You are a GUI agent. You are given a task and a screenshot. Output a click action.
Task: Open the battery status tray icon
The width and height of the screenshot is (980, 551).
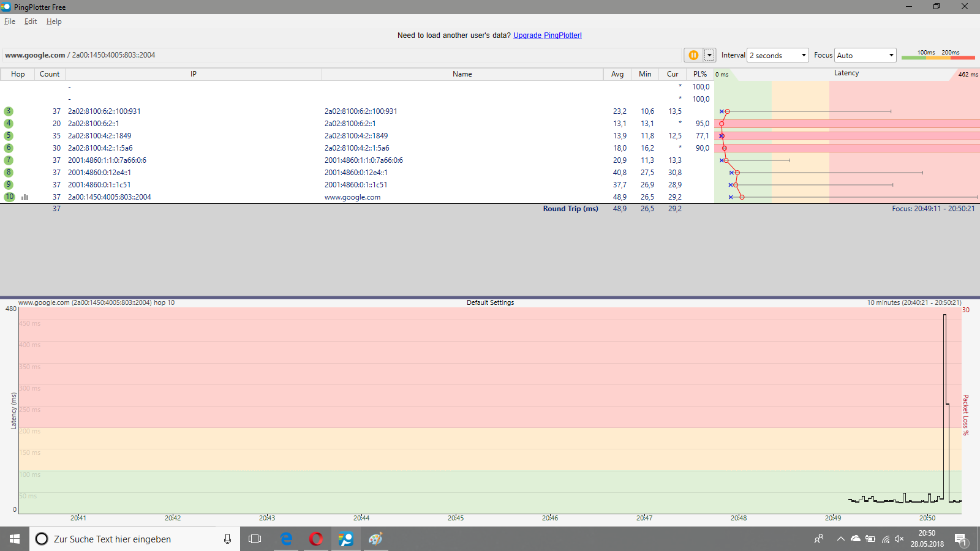tap(870, 539)
